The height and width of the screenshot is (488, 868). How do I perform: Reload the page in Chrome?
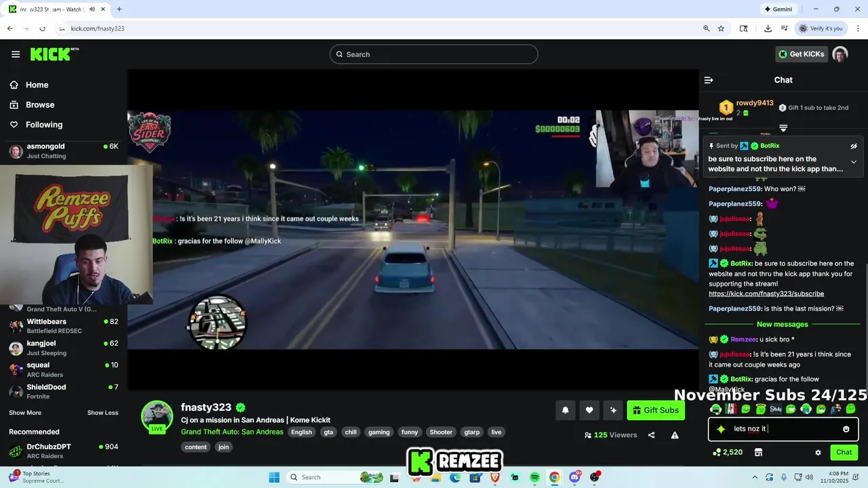coord(42,28)
